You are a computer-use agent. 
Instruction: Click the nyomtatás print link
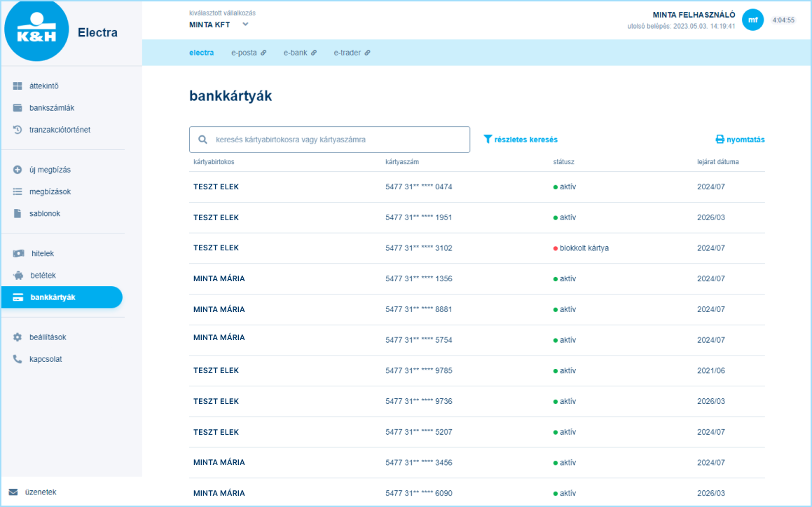pos(739,139)
